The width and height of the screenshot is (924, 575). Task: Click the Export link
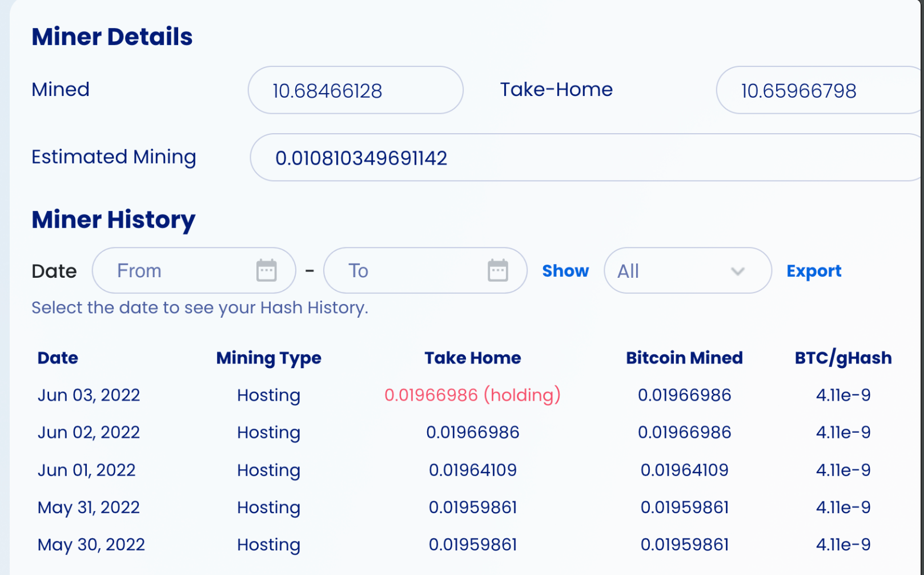(813, 271)
